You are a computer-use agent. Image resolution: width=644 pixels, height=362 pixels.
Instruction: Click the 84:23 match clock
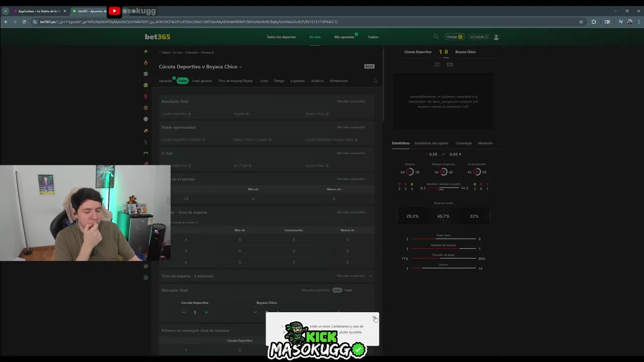(x=369, y=66)
